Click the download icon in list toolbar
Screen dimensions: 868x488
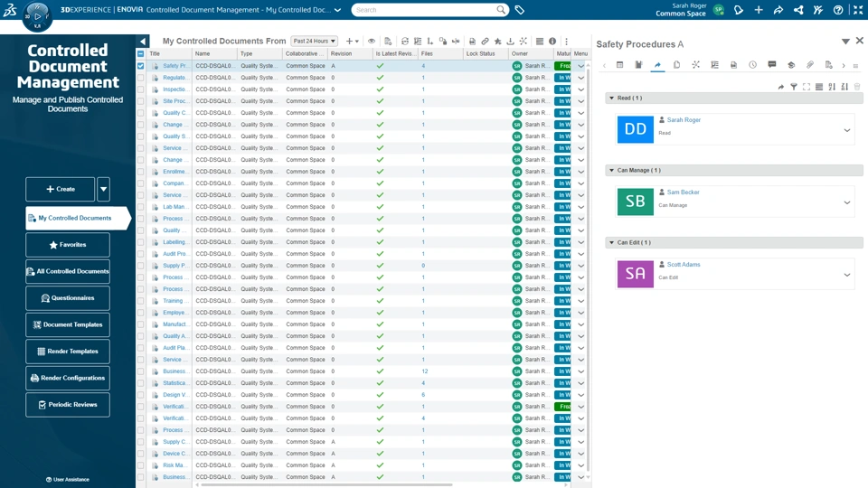click(x=510, y=41)
